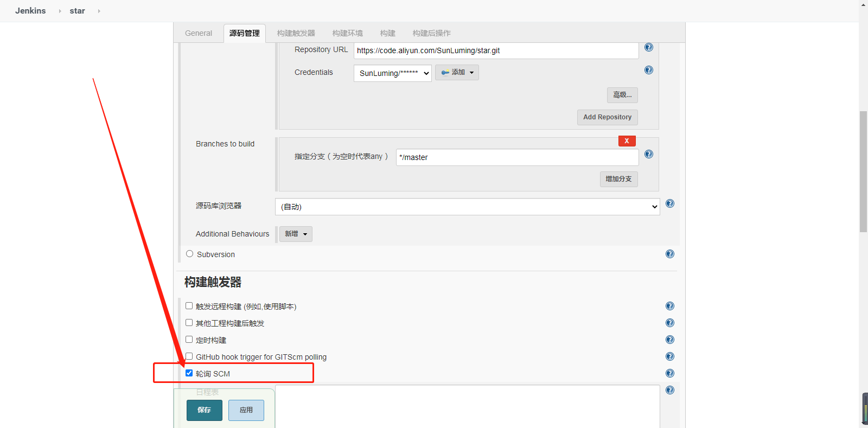Open the Jenkins breadcrumb link

pos(30,11)
